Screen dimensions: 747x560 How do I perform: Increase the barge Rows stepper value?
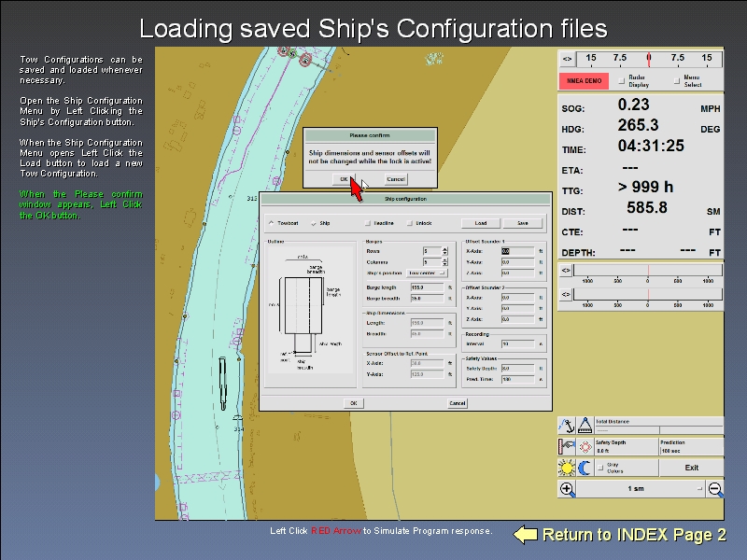click(444, 249)
